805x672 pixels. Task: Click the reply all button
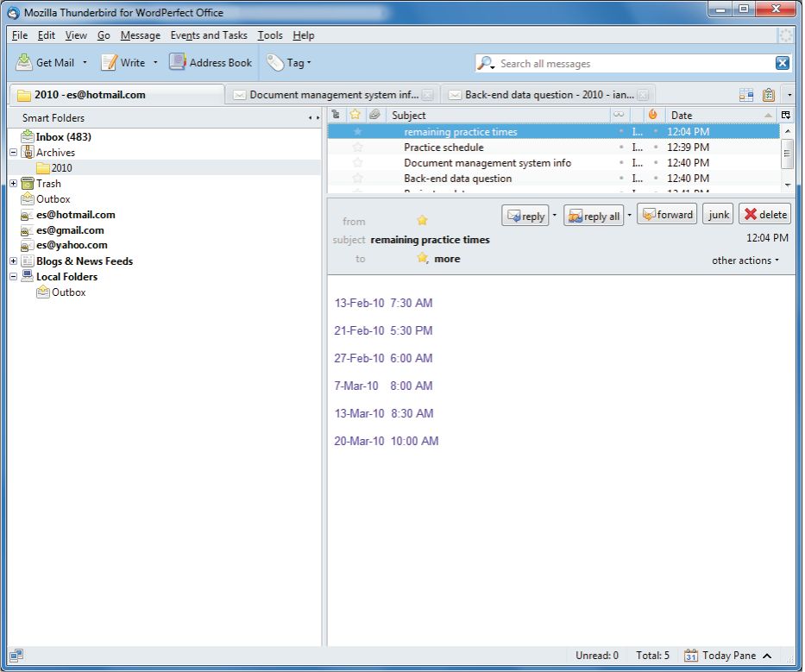coord(594,215)
